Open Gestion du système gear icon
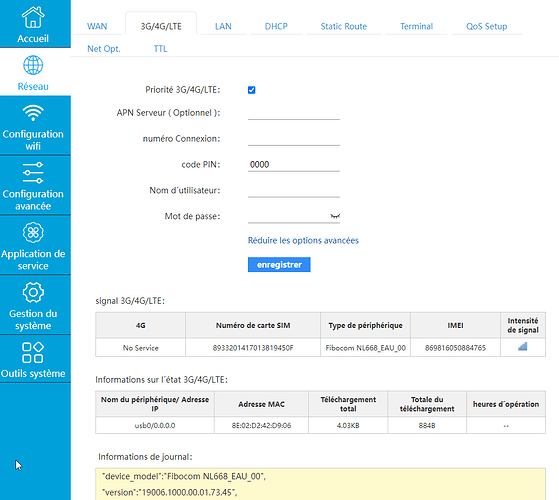 [x=33, y=292]
